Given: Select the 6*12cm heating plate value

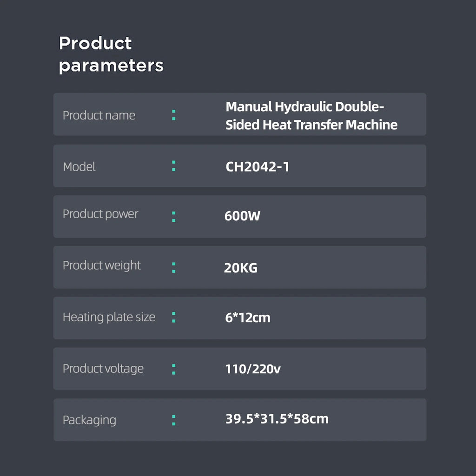Looking at the screenshot, I should (x=248, y=317).
